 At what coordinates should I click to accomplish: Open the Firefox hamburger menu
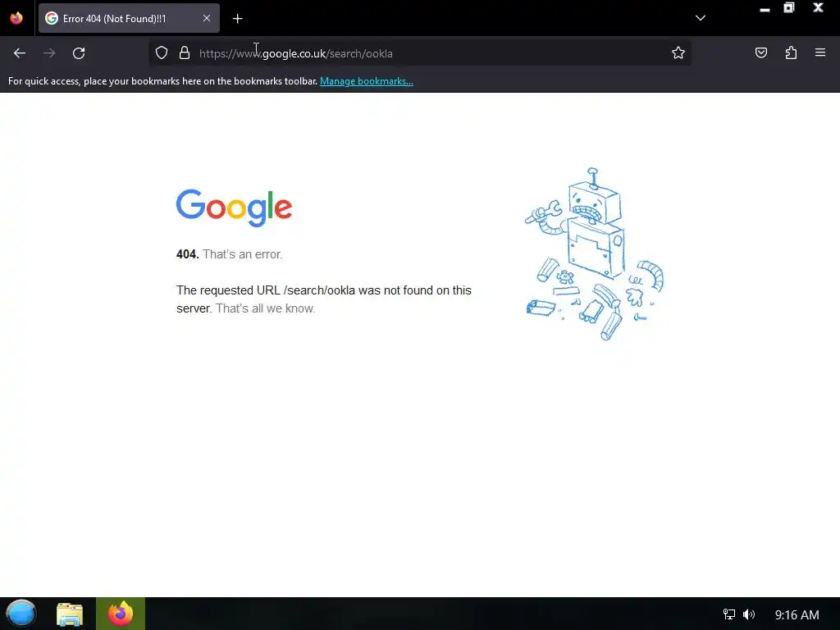point(820,52)
